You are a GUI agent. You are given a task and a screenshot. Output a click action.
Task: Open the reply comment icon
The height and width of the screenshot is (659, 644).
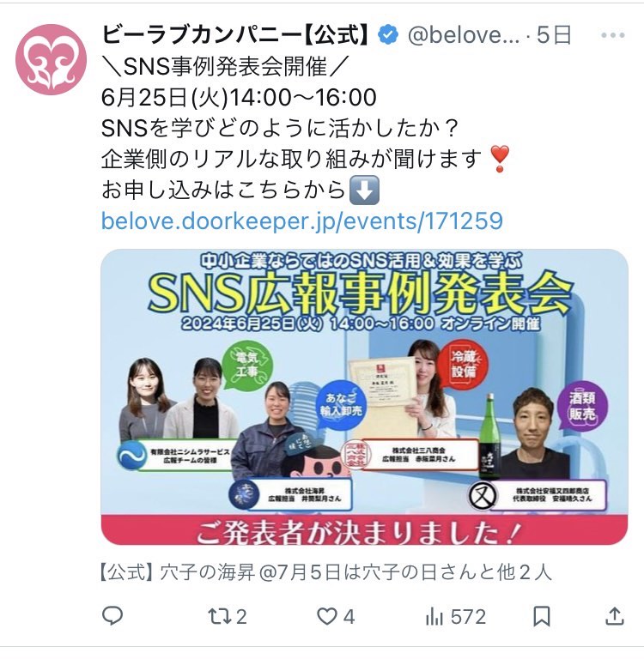[112, 616]
